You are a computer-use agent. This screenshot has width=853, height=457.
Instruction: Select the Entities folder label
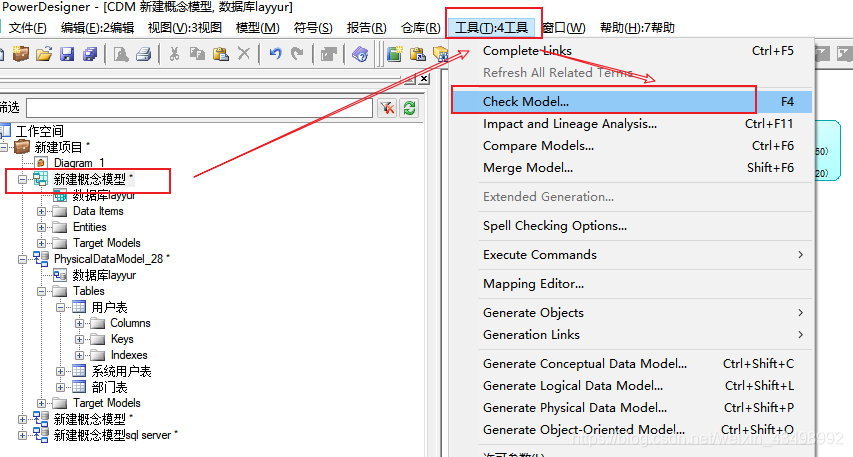[90, 227]
